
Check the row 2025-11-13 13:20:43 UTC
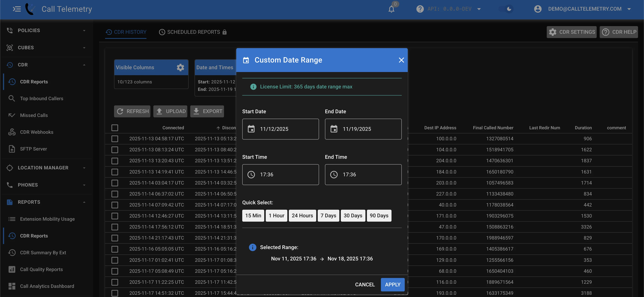(115, 161)
